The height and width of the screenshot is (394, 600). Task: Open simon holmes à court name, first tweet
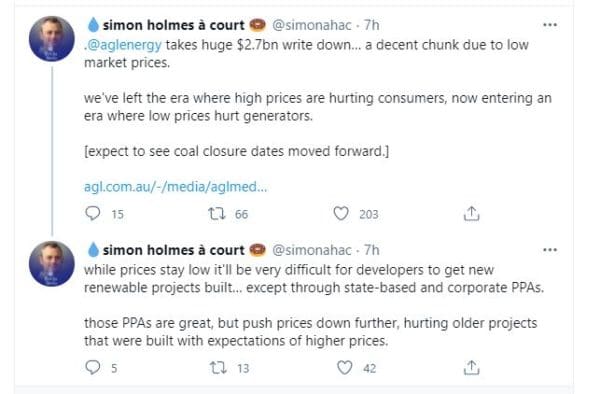click(x=173, y=25)
